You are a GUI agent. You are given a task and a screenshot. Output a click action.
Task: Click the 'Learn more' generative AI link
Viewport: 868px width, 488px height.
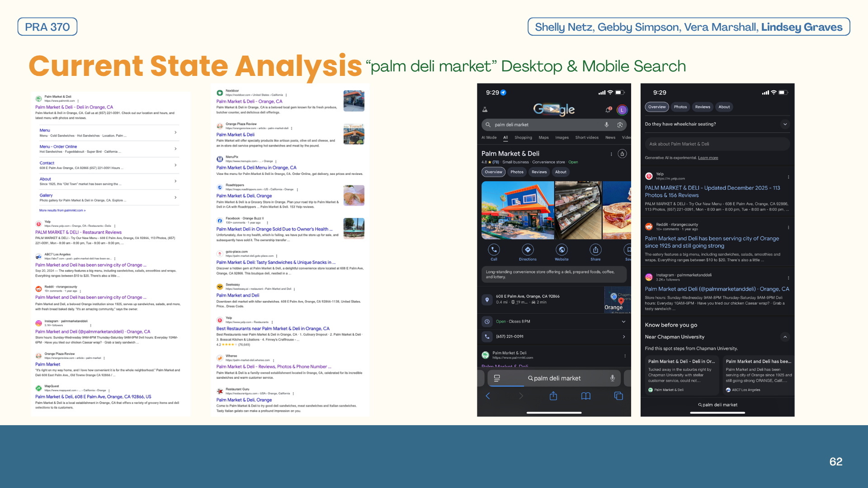coord(708,158)
